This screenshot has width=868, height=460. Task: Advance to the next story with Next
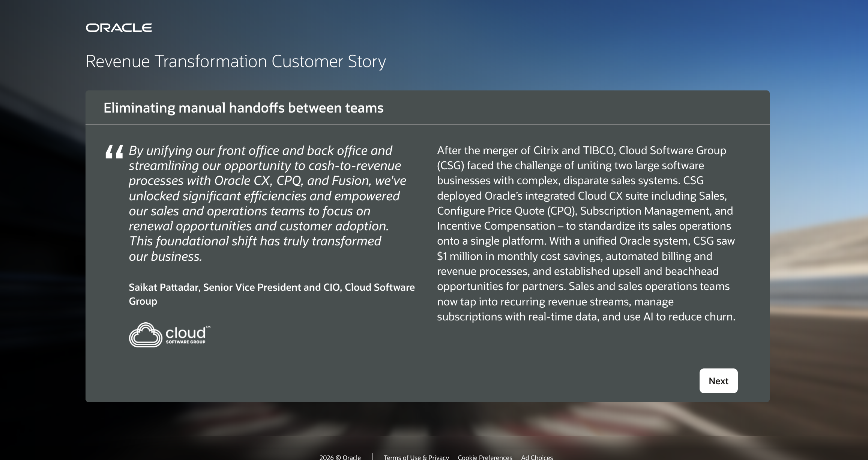click(x=718, y=381)
